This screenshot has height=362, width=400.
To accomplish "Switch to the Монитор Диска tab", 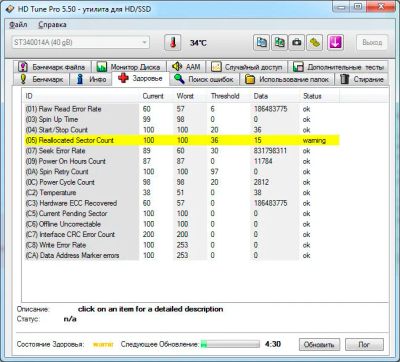I will (x=130, y=67).
